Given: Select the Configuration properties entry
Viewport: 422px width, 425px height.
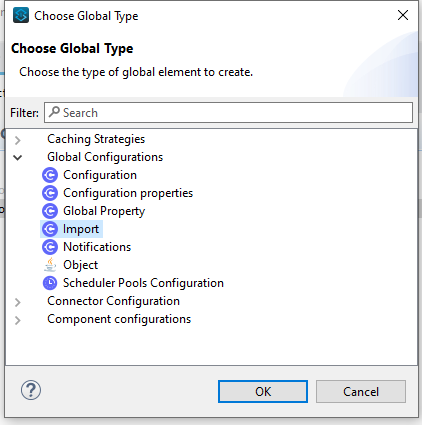Looking at the screenshot, I should click(128, 193).
